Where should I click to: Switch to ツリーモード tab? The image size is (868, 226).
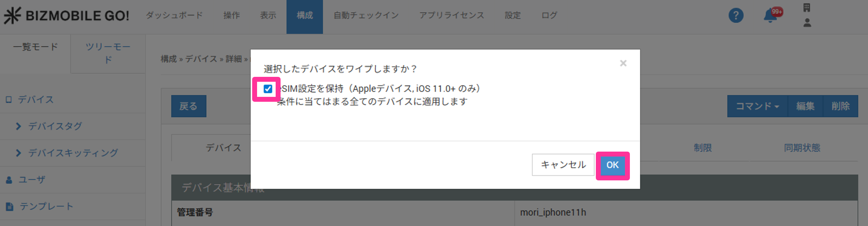(108, 53)
